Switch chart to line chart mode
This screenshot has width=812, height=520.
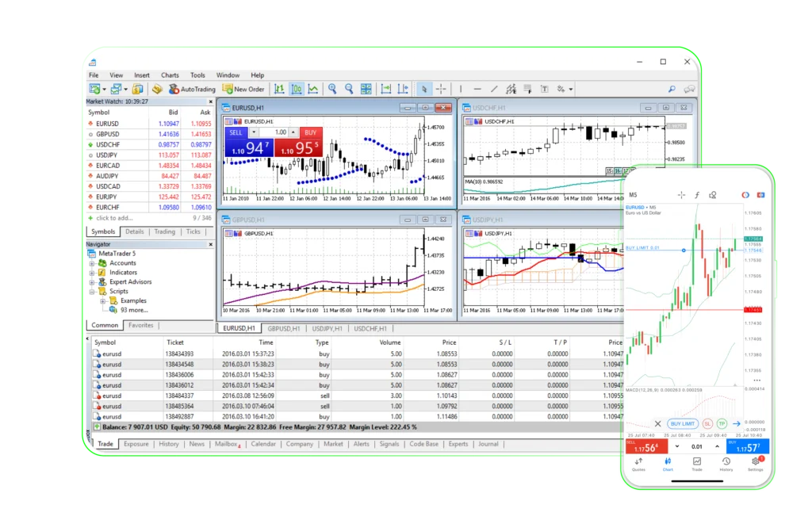[x=313, y=90]
